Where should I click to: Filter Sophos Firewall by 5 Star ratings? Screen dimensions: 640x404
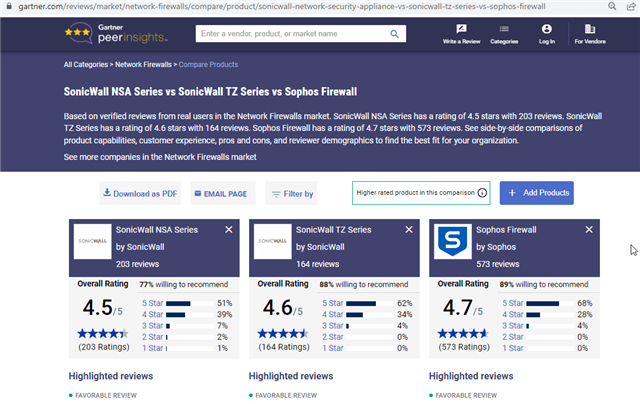tap(513, 303)
